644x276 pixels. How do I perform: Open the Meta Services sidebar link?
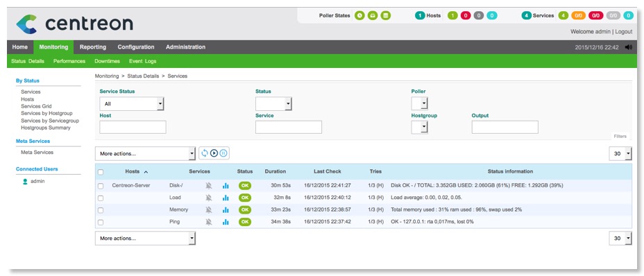(x=37, y=153)
